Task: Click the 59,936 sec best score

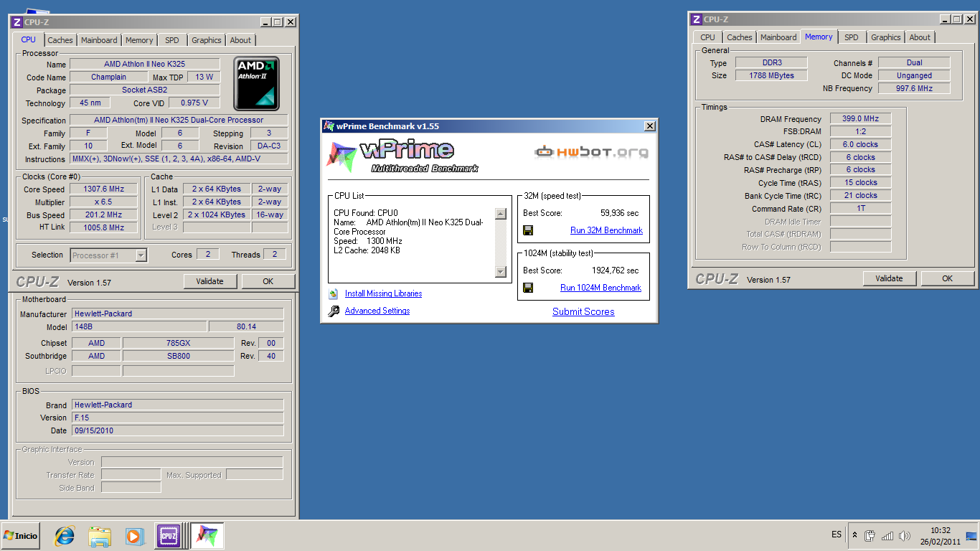Action: (620, 213)
